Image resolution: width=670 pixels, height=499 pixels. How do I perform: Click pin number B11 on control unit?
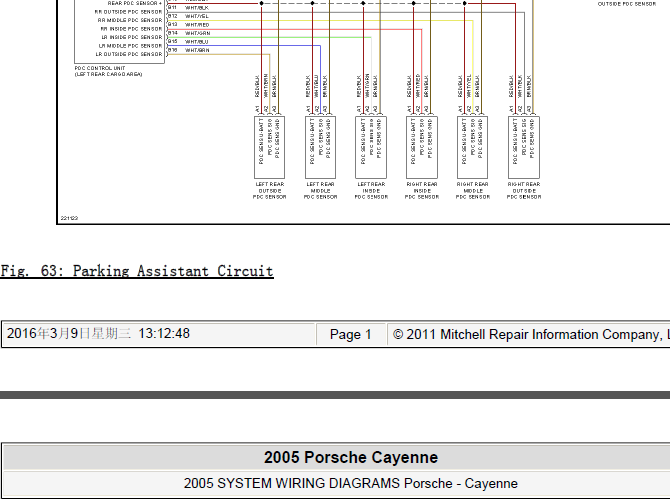[x=172, y=8]
